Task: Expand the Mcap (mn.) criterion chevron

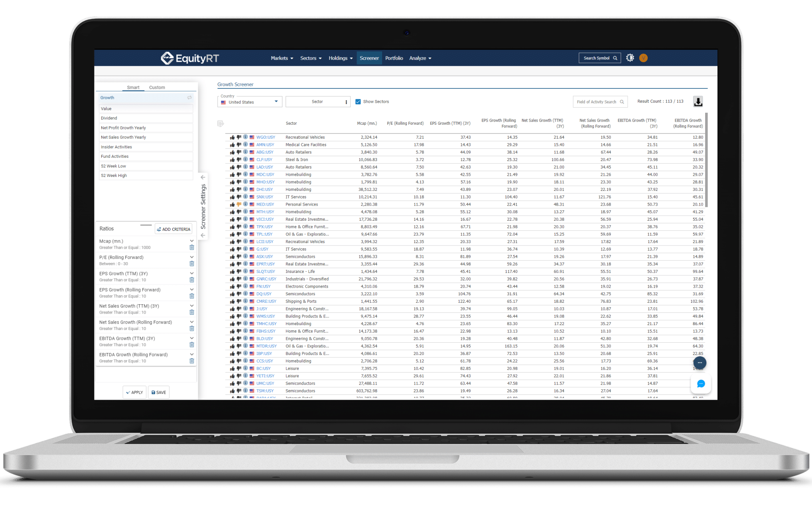Action: tap(192, 241)
